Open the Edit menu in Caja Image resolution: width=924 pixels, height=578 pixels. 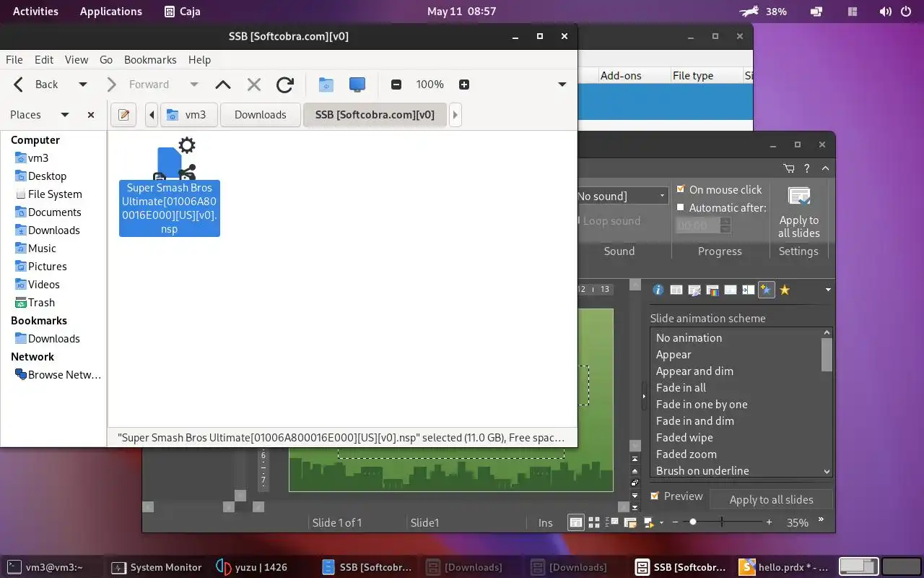pyautogui.click(x=44, y=60)
